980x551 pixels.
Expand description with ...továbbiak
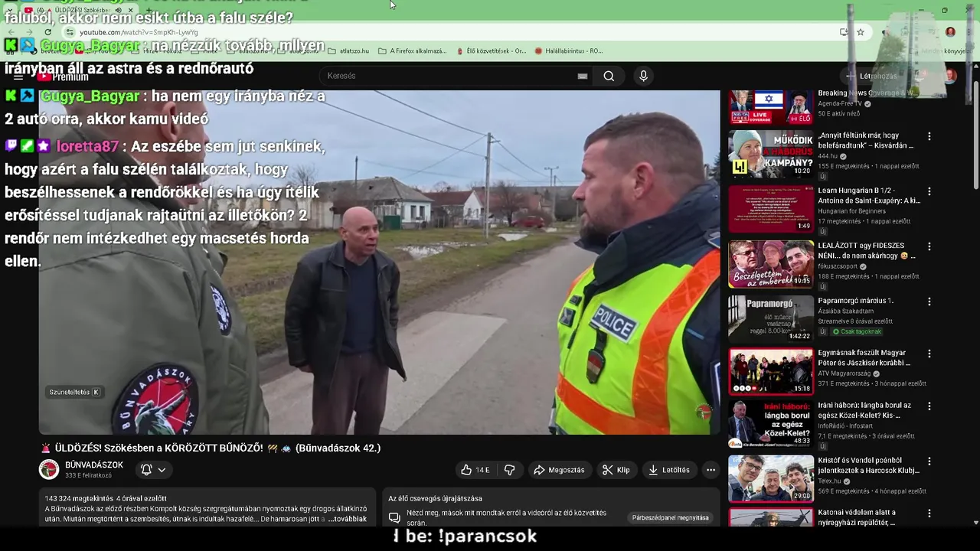pos(347,519)
